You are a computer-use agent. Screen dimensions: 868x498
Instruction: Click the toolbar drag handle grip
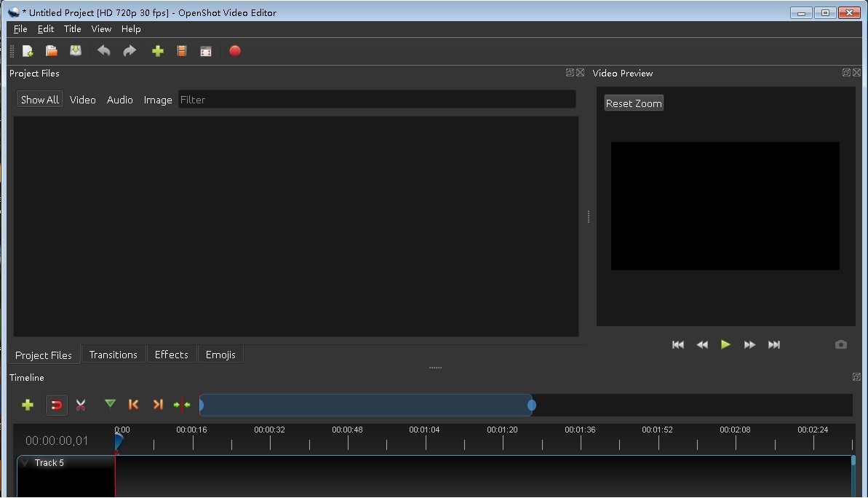click(x=12, y=51)
